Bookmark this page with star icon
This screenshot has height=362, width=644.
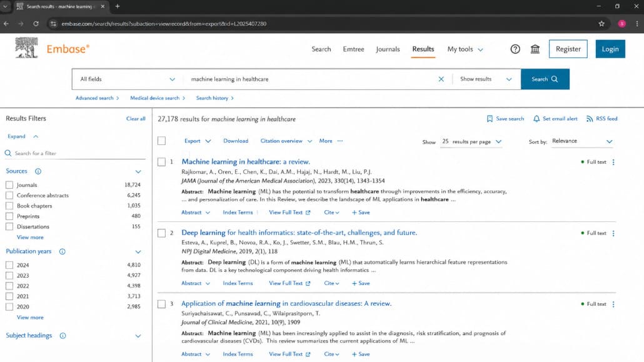pyautogui.click(x=601, y=24)
